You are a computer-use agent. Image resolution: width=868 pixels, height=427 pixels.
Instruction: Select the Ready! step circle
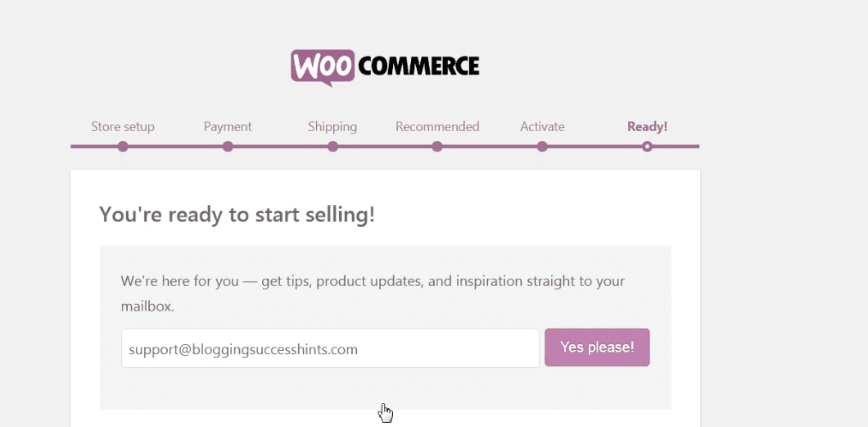coord(647,147)
